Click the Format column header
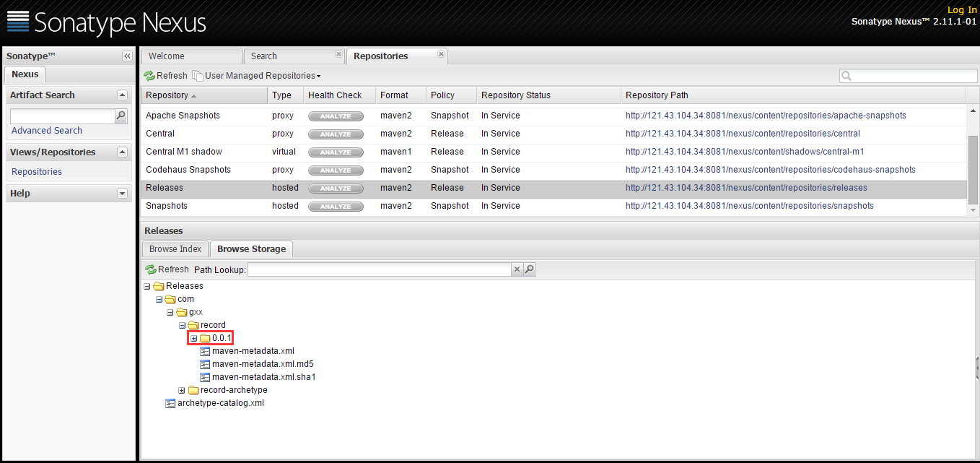This screenshot has width=980, height=463. (401, 95)
